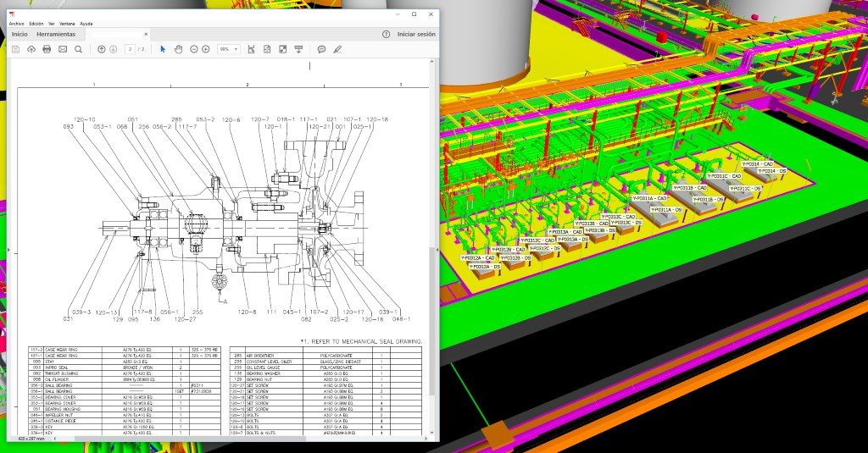The height and width of the screenshot is (453, 868).
Task: Go to the previous page using the up arrow
Action: coord(102,49)
